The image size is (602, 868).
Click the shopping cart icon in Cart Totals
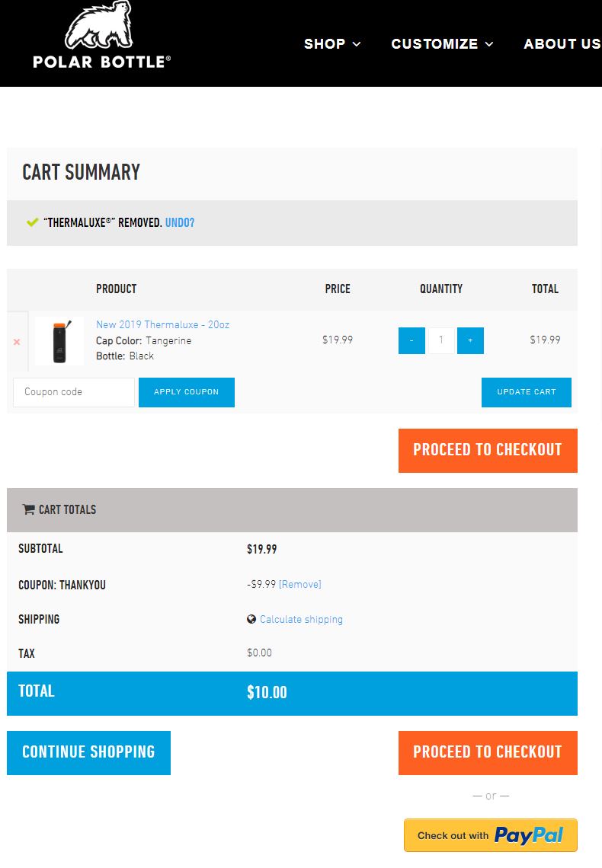pos(29,510)
